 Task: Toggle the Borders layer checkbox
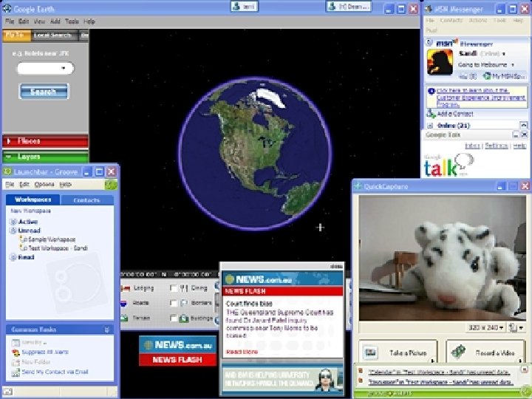tap(174, 303)
